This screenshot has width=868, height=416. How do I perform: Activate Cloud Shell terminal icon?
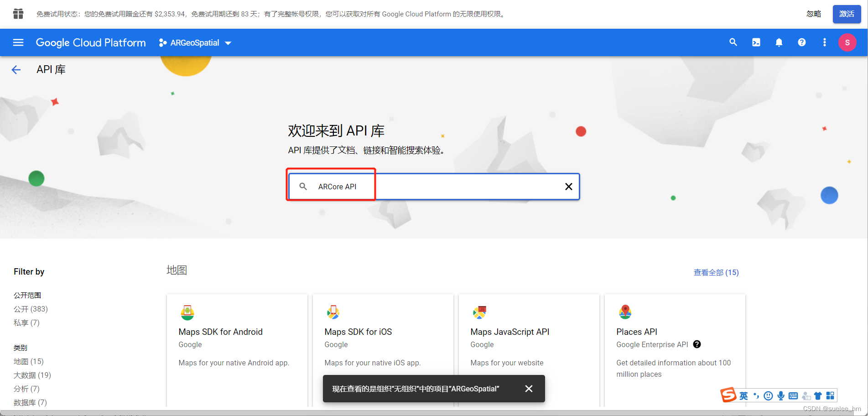tap(756, 42)
